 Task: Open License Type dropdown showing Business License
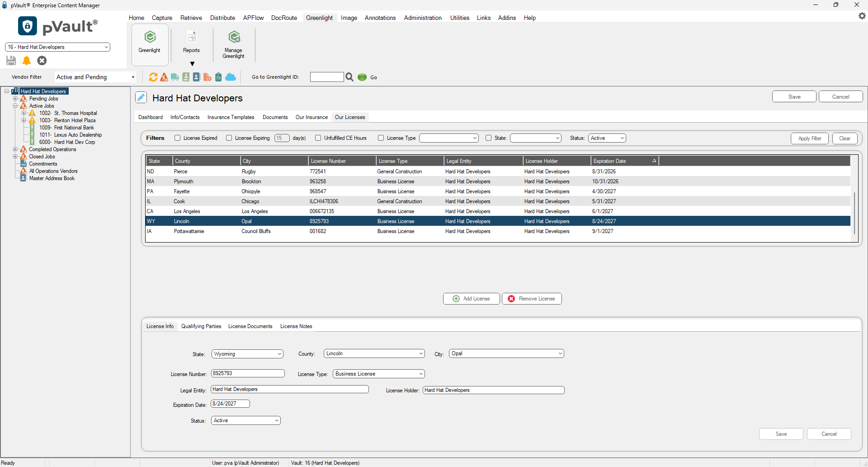[x=379, y=374]
